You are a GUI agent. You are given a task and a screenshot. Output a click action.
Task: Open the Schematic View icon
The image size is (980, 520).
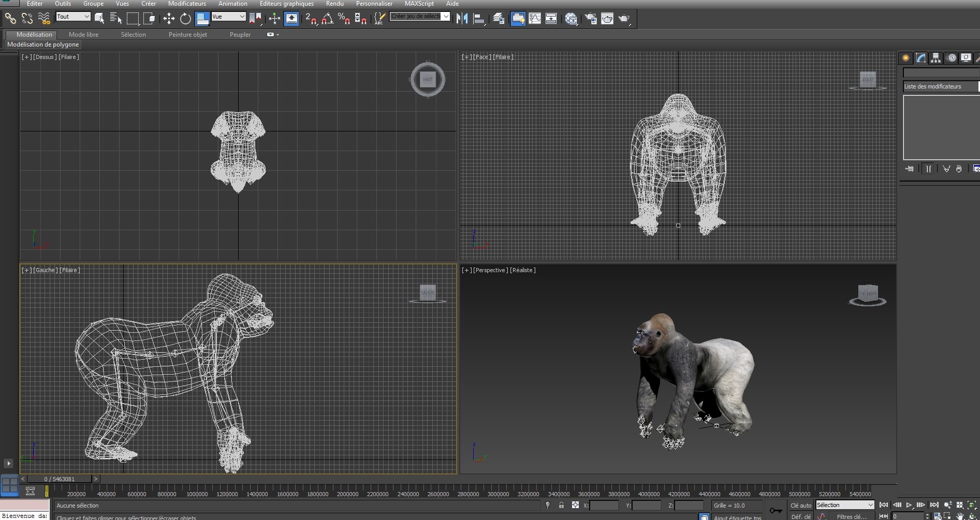point(551,19)
